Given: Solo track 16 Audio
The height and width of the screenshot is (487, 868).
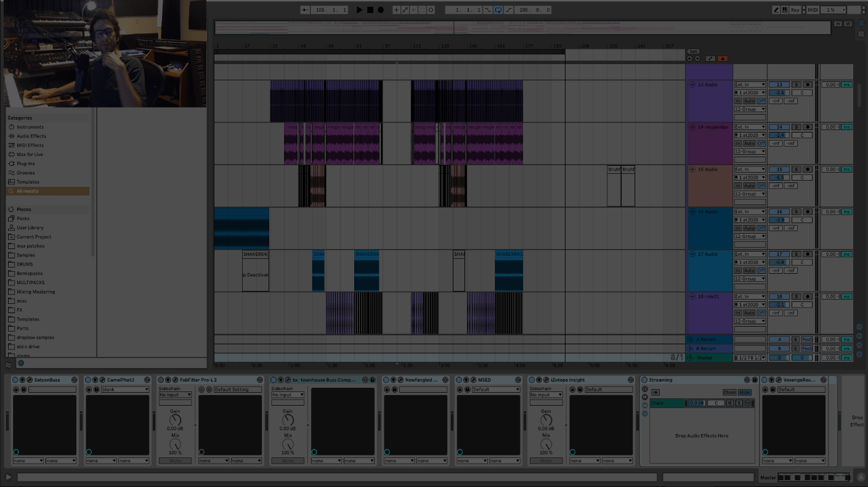Looking at the screenshot, I should (x=796, y=211).
